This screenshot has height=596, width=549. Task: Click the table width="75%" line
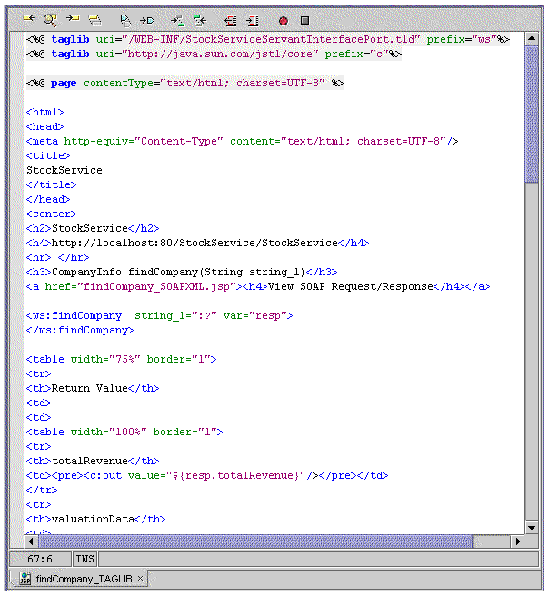121,359
